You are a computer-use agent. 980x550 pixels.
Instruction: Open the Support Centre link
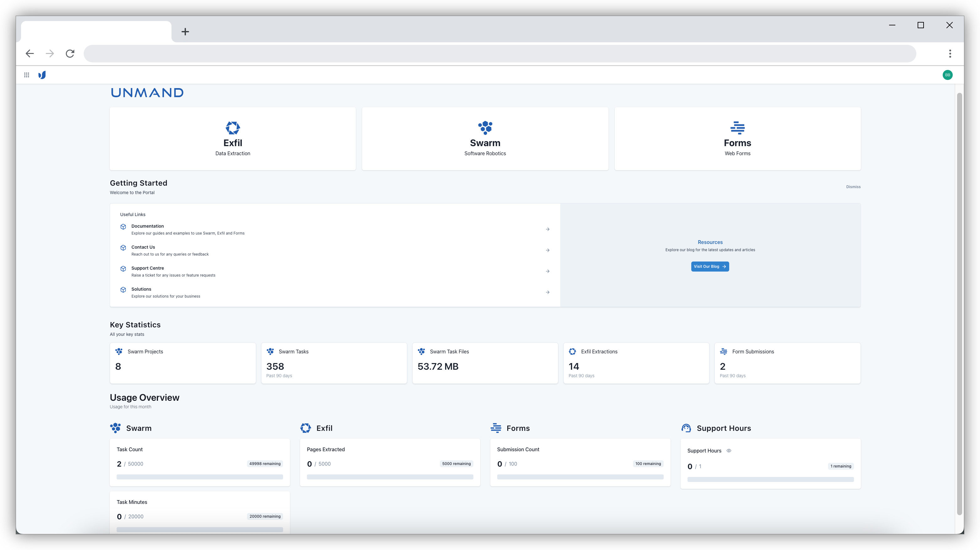pyautogui.click(x=148, y=268)
